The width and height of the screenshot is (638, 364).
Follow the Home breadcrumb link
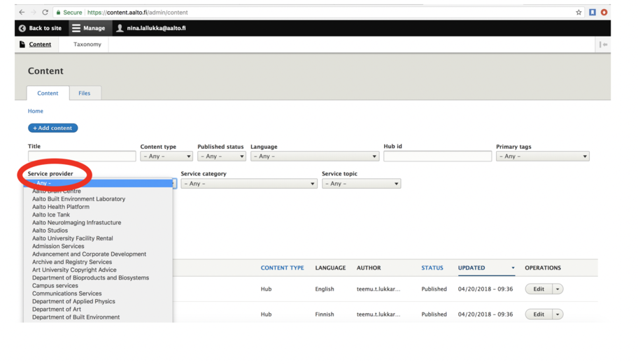click(36, 111)
